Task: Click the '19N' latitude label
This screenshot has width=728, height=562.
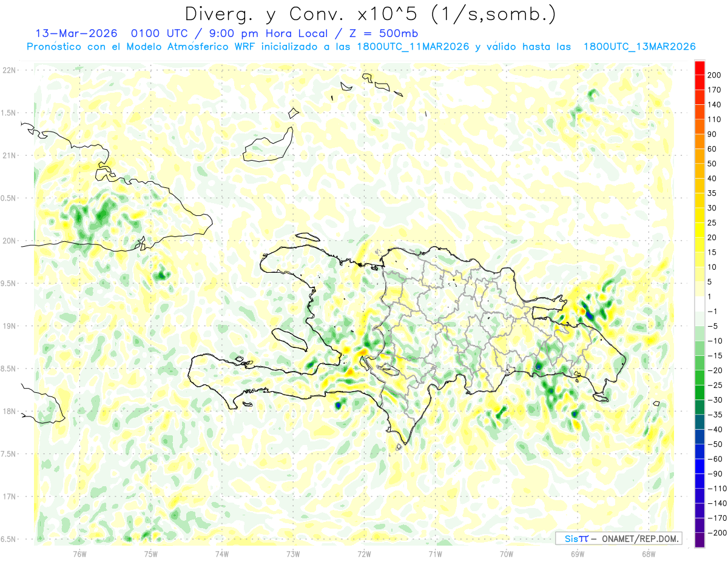Action: tap(8, 326)
